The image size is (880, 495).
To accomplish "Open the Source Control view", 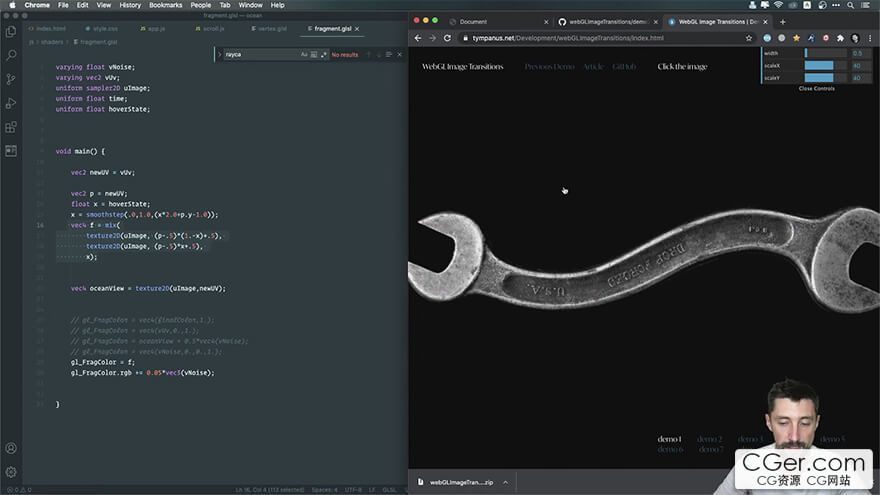I will [x=11, y=79].
